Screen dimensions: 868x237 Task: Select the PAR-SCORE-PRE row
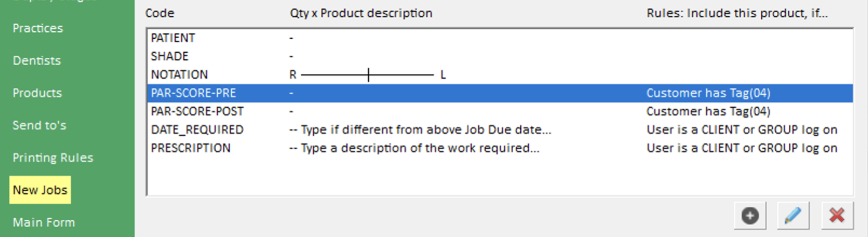click(x=194, y=93)
